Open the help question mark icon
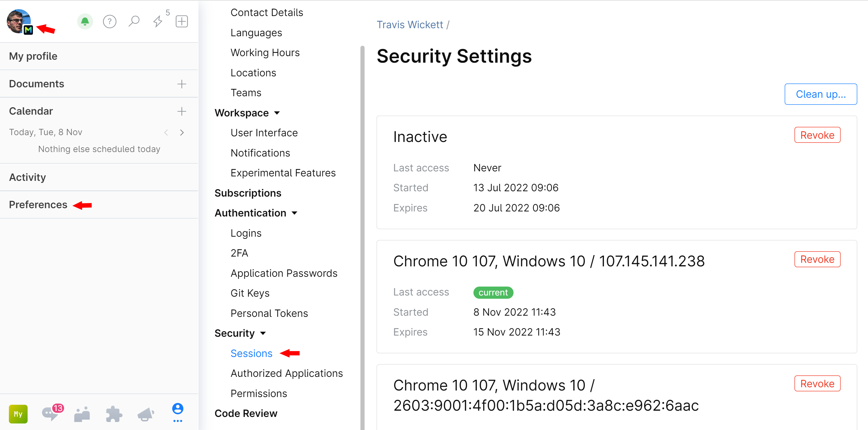The image size is (868, 430). [109, 22]
